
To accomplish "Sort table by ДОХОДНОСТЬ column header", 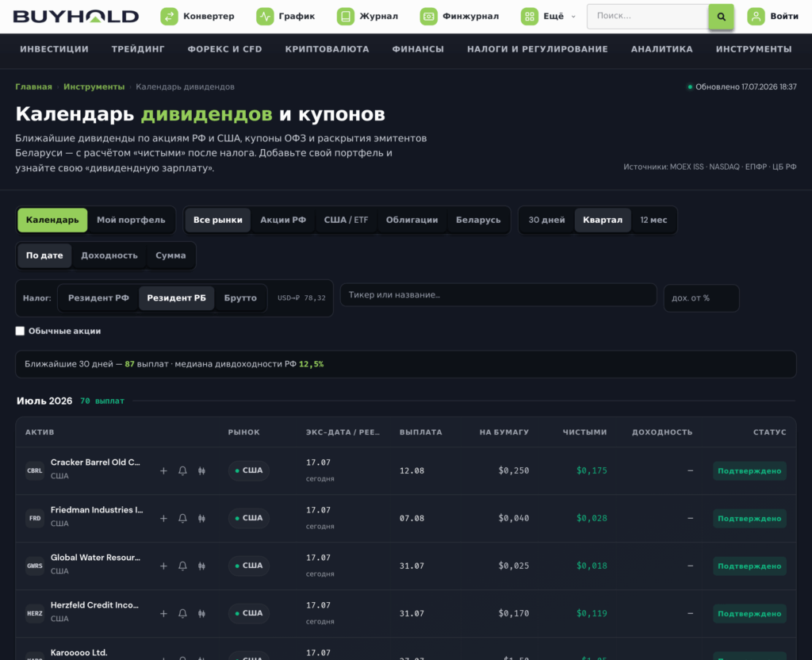I will [x=662, y=432].
